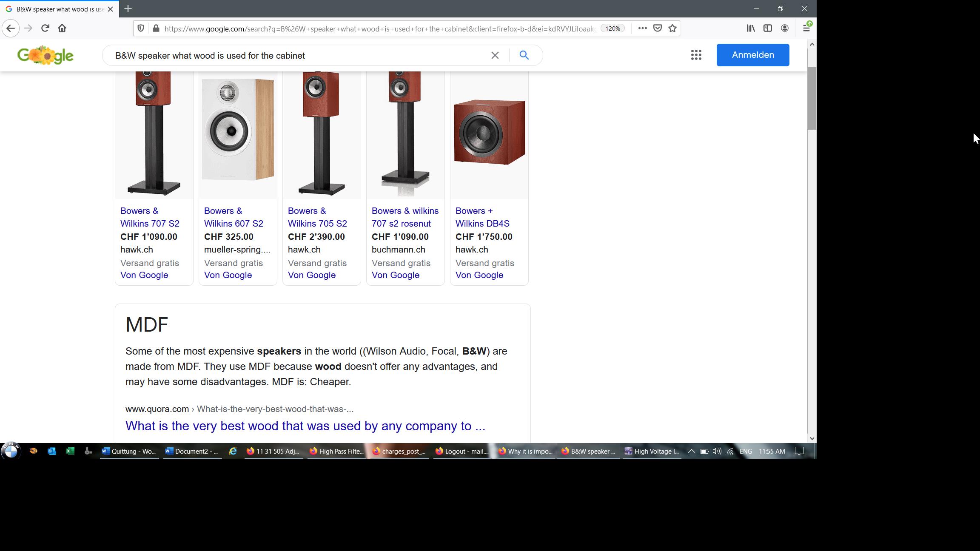Image resolution: width=980 pixels, height=551 pixels.
Task: Switch to High Pass Filter Firefox window
Action: coord(336,451)
